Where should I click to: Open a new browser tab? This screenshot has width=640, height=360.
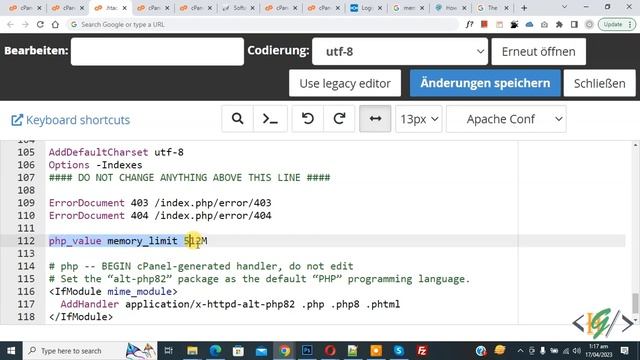pyautogui.click(x=524, y=8)
